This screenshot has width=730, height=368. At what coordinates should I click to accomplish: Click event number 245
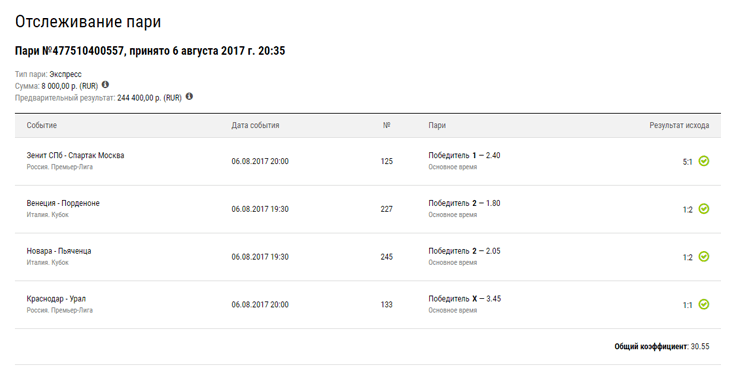(x=386, y=257)
